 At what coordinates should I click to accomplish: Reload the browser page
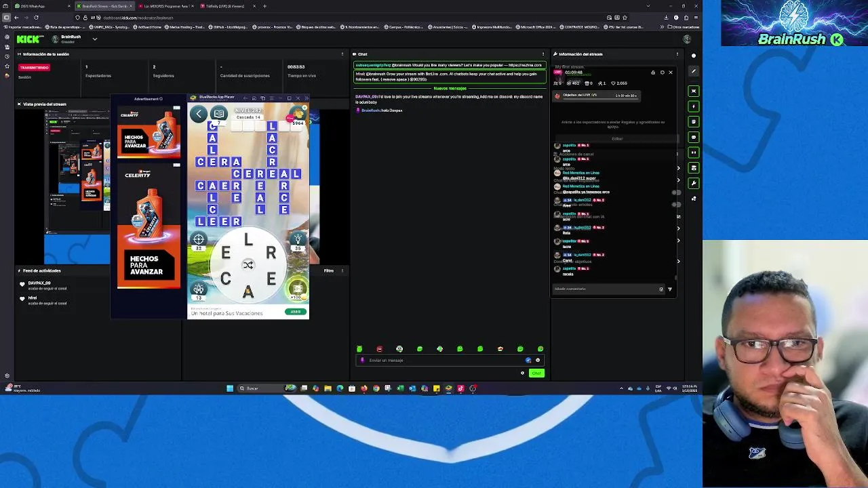36,18
